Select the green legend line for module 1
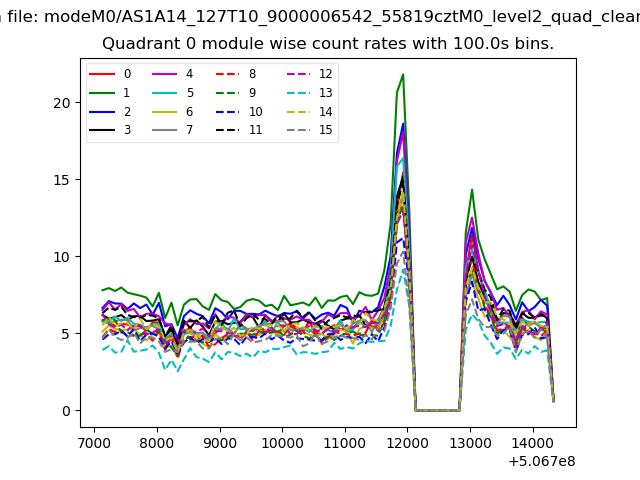The image size is (640, 480). click(103, 93)
